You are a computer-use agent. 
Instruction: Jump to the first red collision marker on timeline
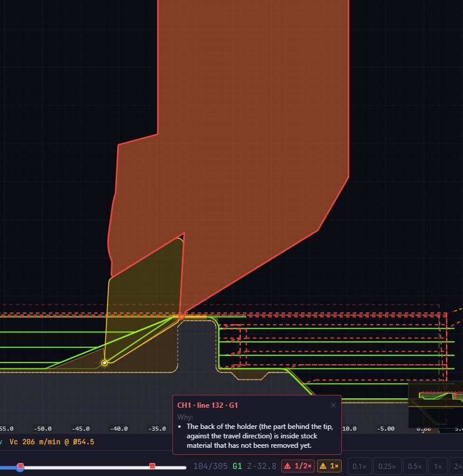(x=21, y=465)
